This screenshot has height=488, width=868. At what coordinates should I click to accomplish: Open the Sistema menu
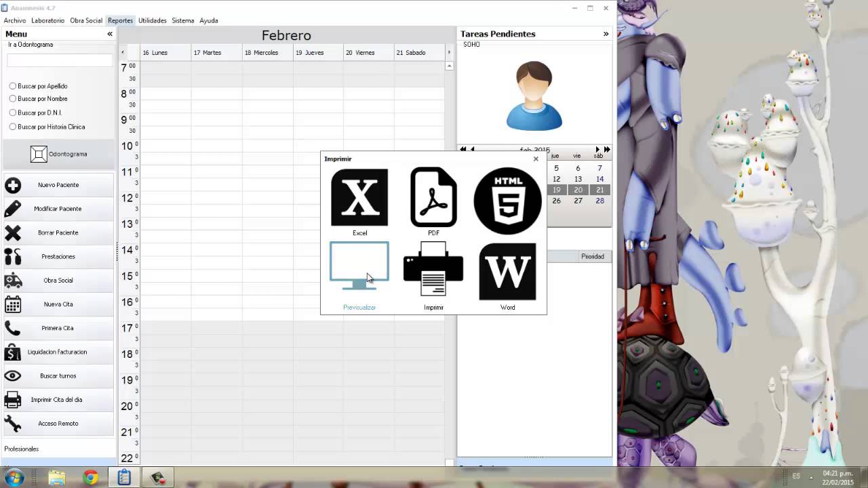(183, 20)
